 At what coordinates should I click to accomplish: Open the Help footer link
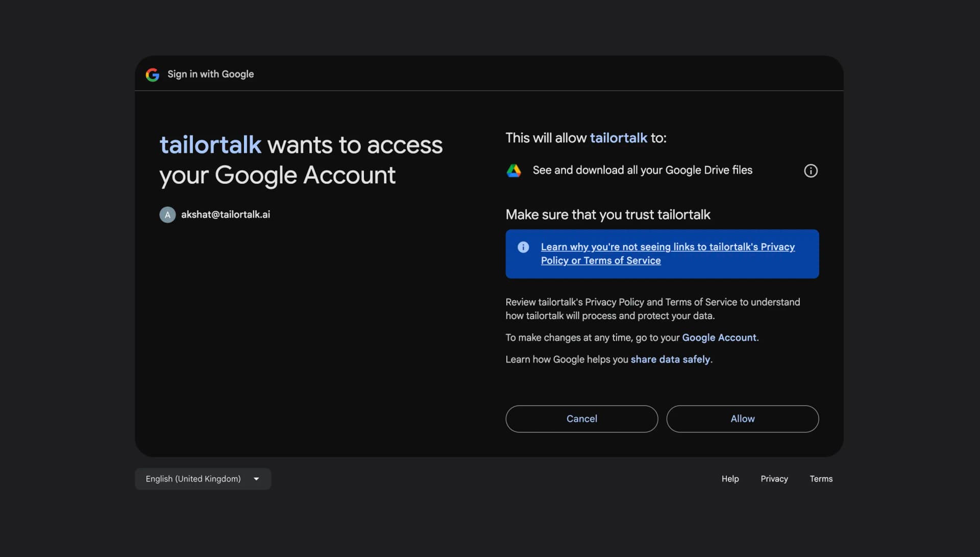[730, 479]
